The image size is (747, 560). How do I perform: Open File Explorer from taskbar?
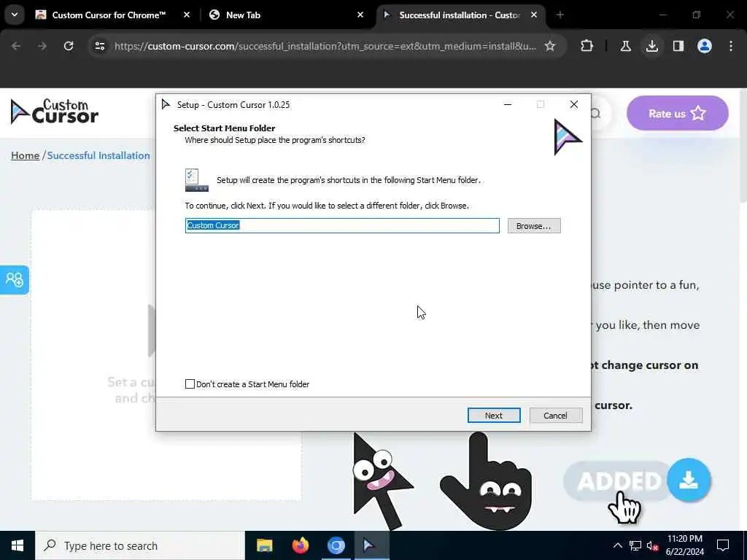tap(264, 545)
